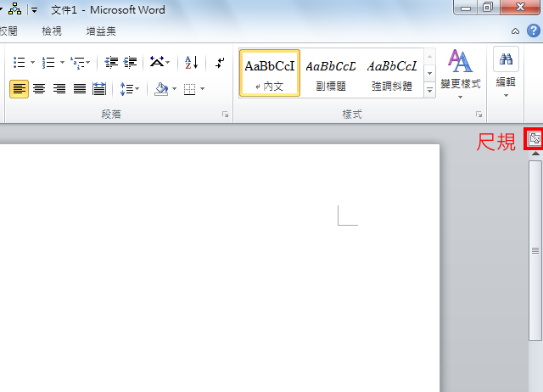The height and width of the screenshot is (392, 543).
Task: Toggle the ruler button above scrollbar
Action: pos(535,139)
